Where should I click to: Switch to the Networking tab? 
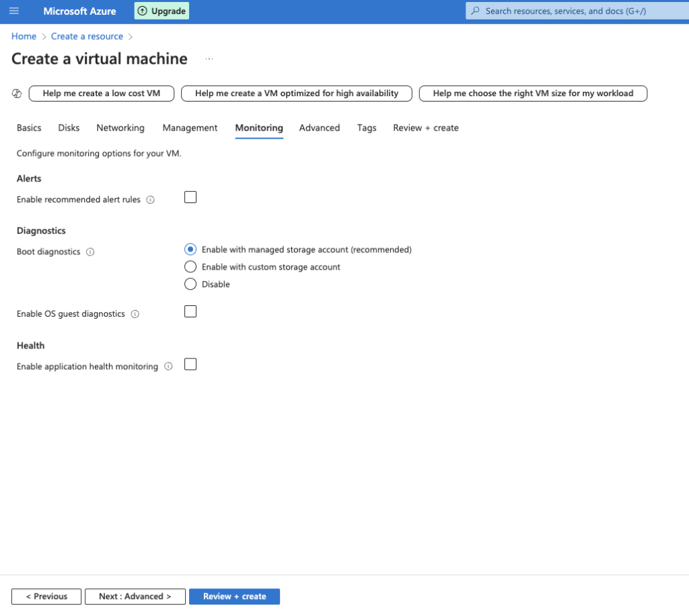coord(120,128)
